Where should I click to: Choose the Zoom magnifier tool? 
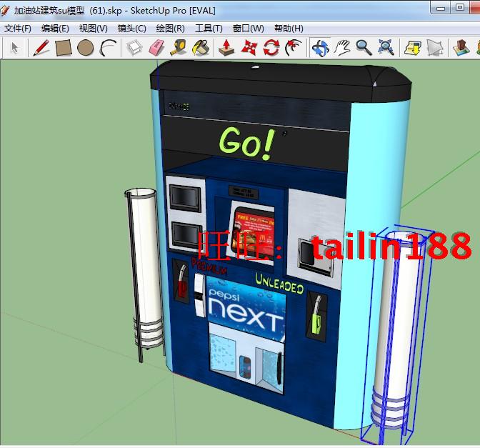coord(364,48)
